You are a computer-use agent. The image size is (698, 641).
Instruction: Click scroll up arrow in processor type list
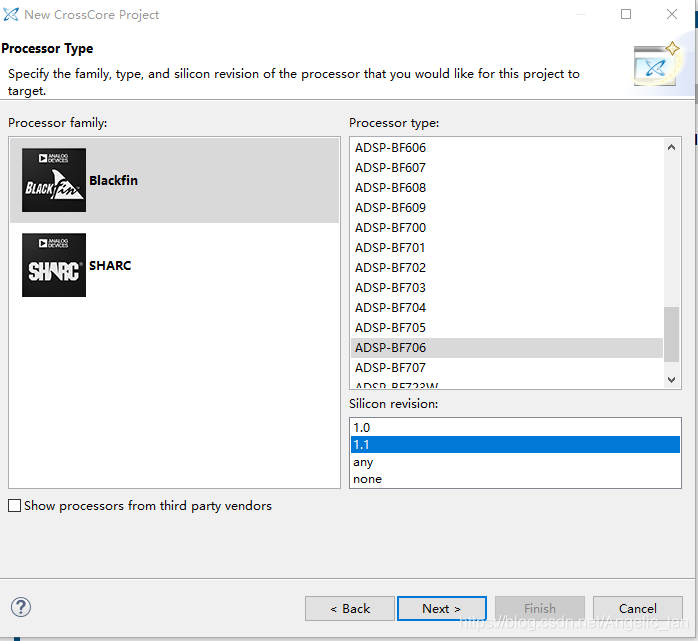coord(671,147)
